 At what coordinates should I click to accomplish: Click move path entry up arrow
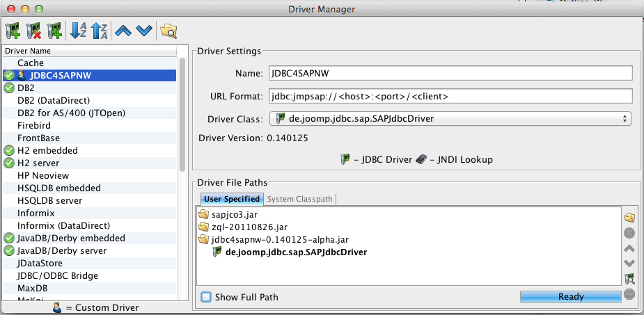tap(629, 248)
